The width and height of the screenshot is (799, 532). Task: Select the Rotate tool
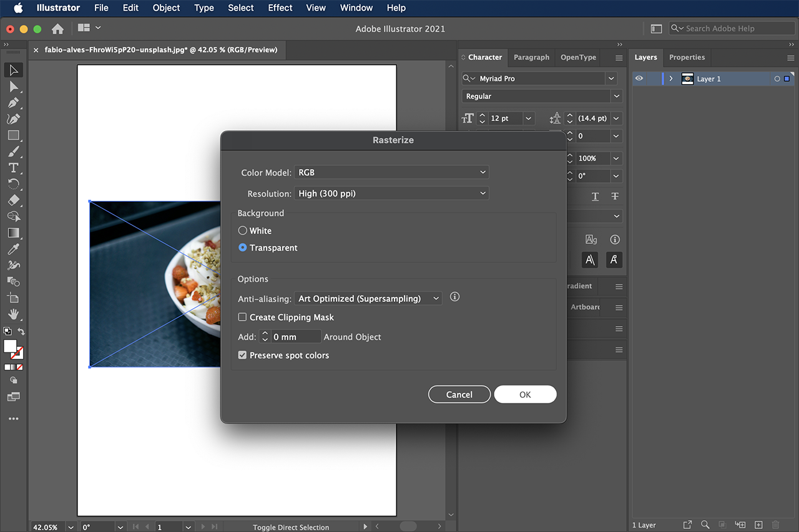[x=14, y=184]
